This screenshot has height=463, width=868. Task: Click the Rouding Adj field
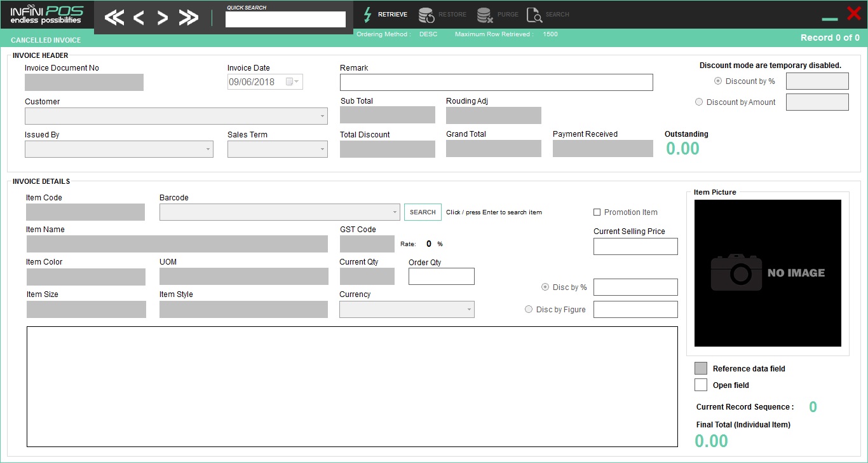pyautogui.click(x=494, y=115)
